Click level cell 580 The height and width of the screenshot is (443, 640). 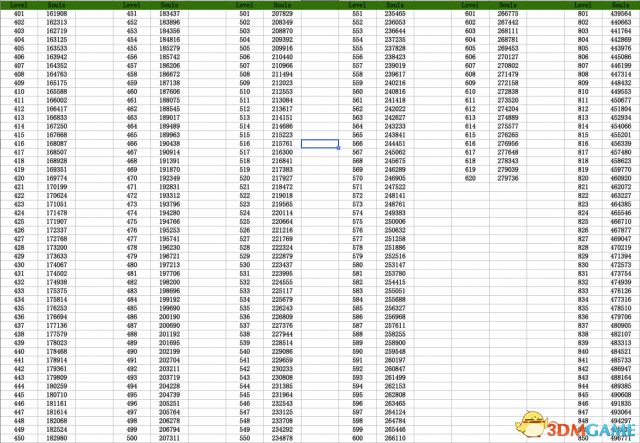357,265
